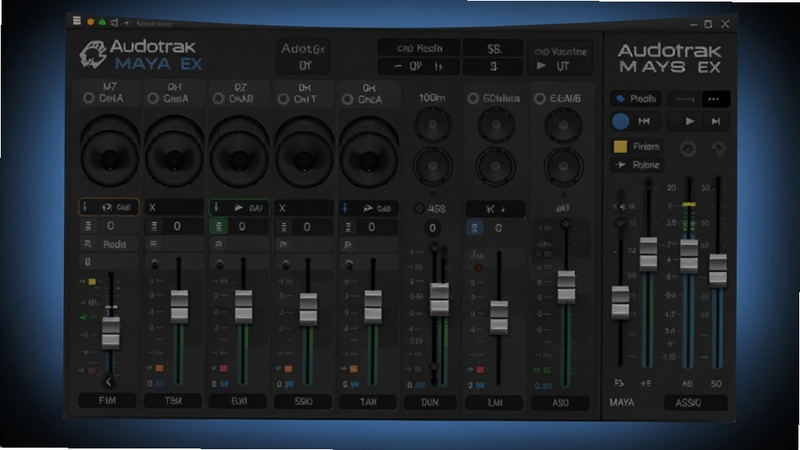Click the ASO channel fader handle
Screen dimensions: 800x450
pos(566,287)
